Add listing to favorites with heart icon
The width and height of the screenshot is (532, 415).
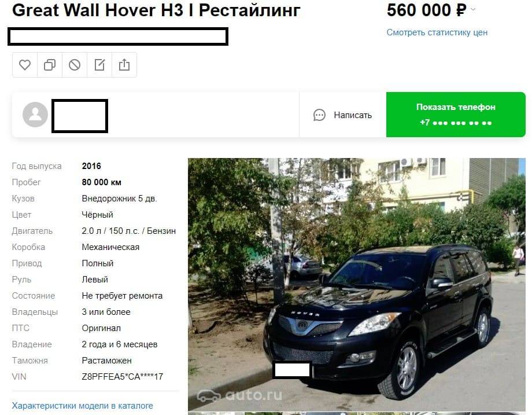coord(25,65)
